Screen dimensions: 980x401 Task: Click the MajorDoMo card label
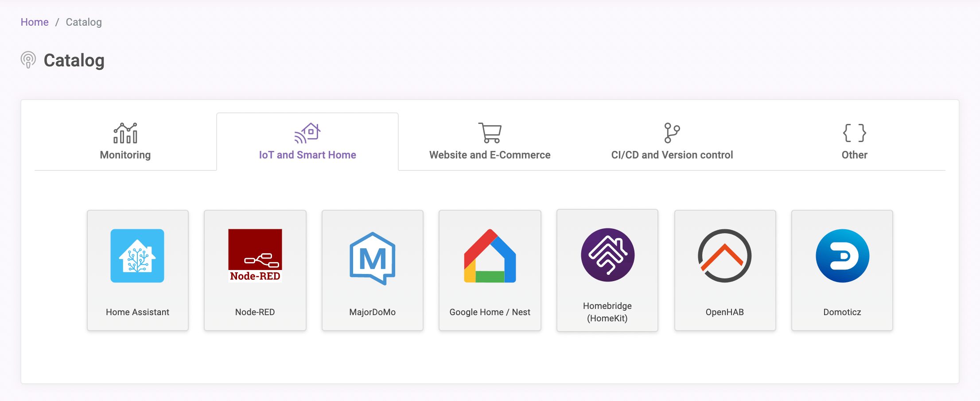coord(373,312)
